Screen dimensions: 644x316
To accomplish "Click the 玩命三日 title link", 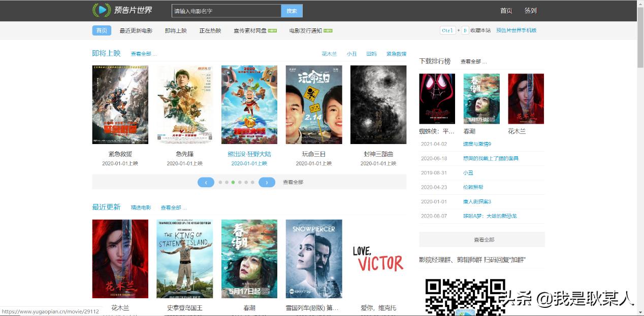I will click(x=314, y=154).
